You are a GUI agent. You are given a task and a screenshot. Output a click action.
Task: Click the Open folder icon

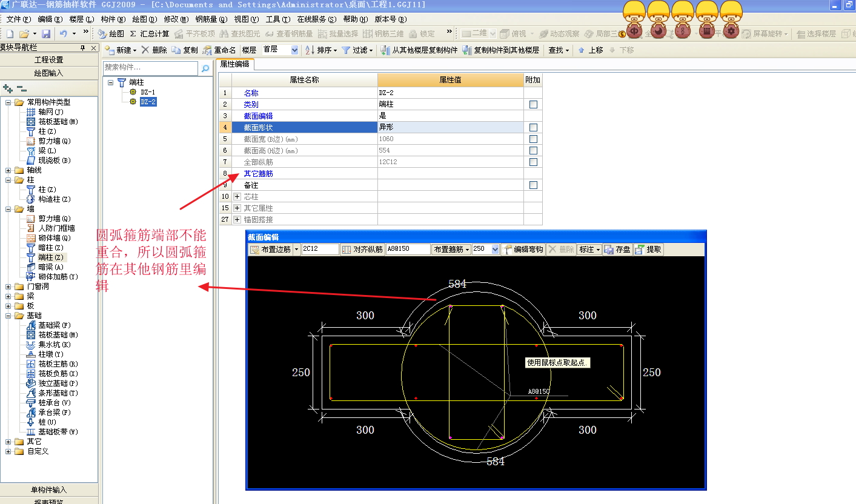tap(24, 34)
